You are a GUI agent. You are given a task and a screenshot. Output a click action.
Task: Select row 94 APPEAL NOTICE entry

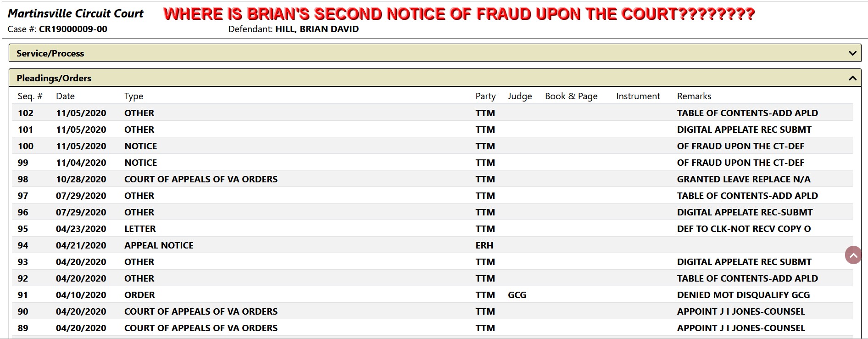[432, 245]
